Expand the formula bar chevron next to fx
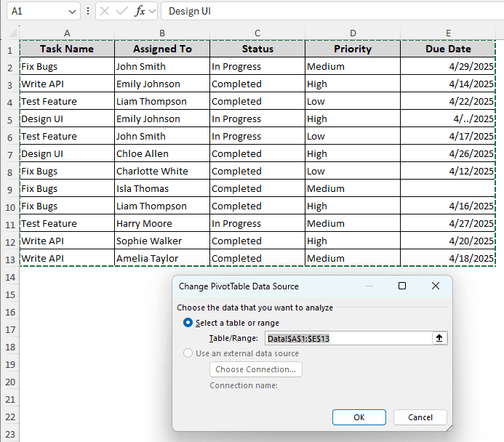The width and height of the screenshot is (504, 442). (153, 12)
